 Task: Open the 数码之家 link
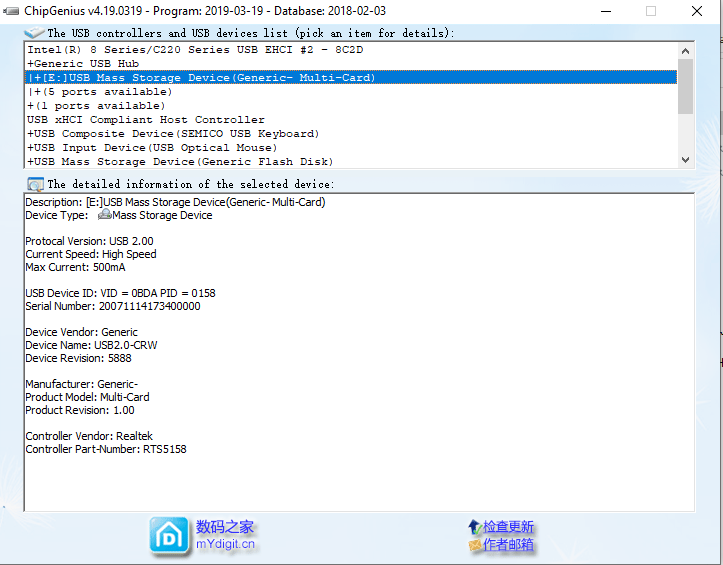(225, 527)
